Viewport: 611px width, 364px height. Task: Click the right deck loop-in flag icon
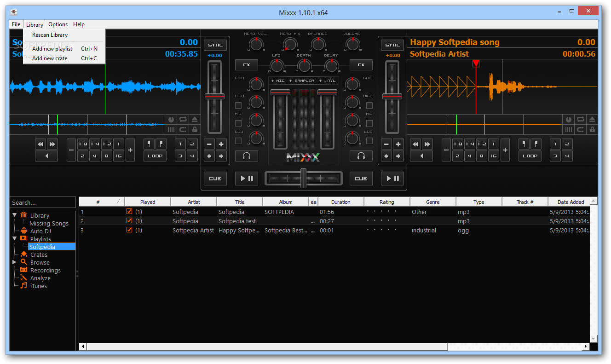tap(524, 144)
